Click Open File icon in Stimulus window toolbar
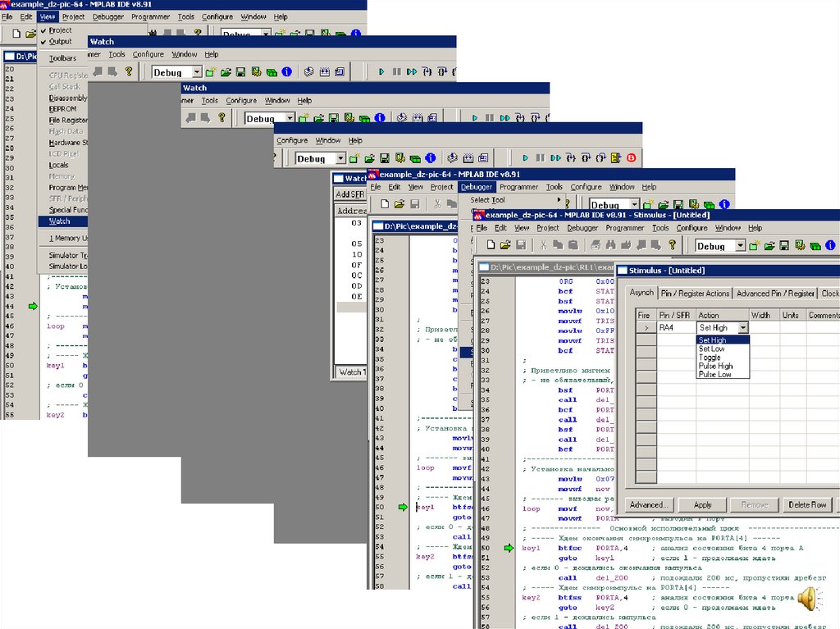Viewport: 840px width, 629px height. click(x=505, y=245)
